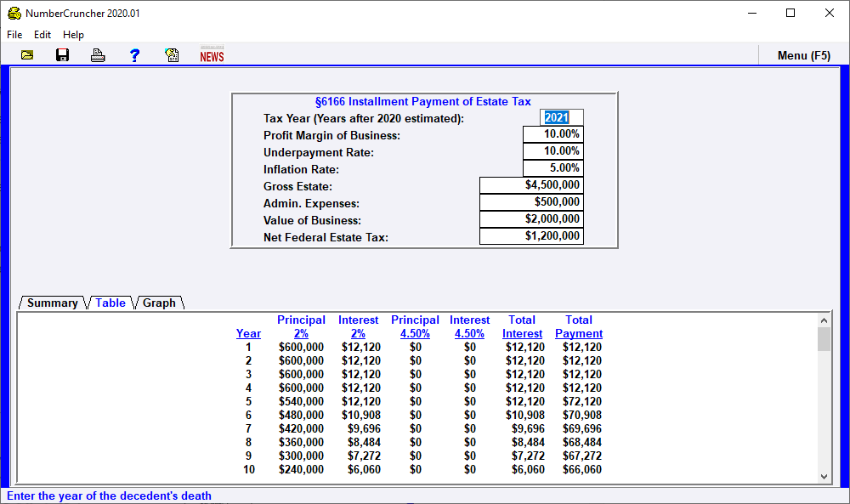
Task: Click the notepad icon in toolbar
Action: coord(172,55)
